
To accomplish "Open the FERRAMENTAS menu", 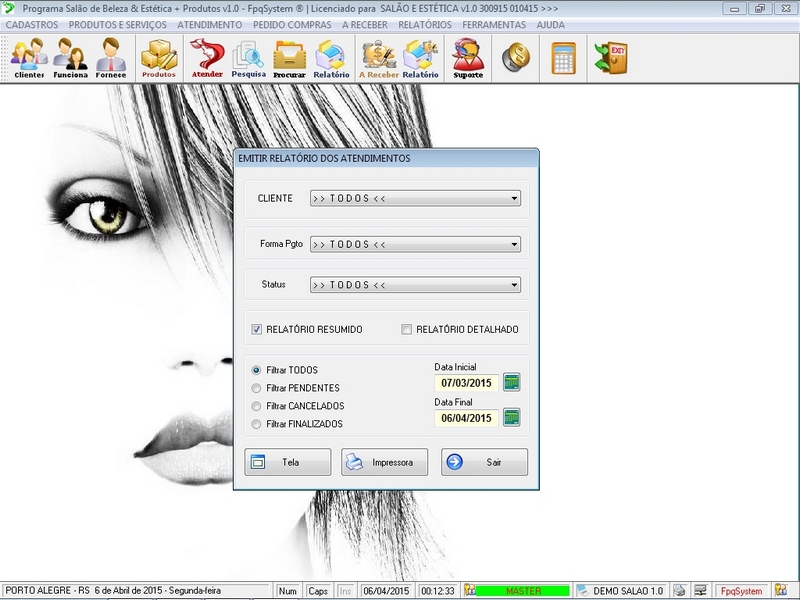I will tap(494, 25).
